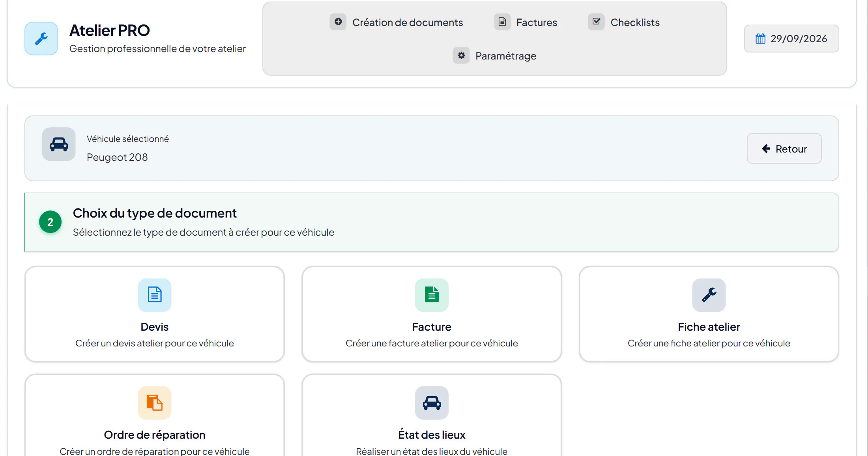Click the 29/09/2026 date text

click(x=799, y=39)
